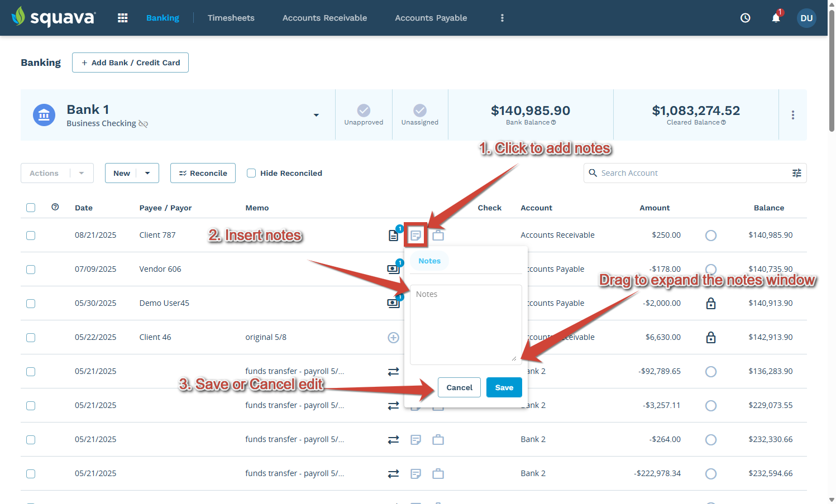Open the New button's dropdown arrow

point(147,173)
